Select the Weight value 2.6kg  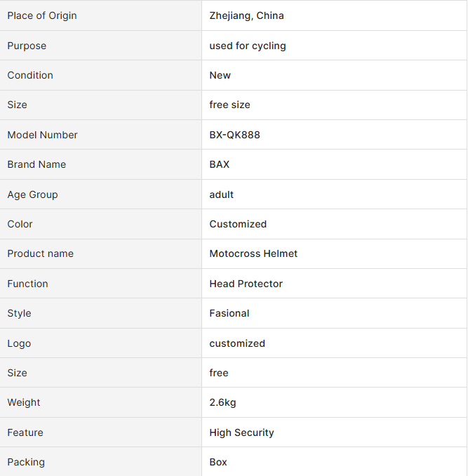coord(222,402)
